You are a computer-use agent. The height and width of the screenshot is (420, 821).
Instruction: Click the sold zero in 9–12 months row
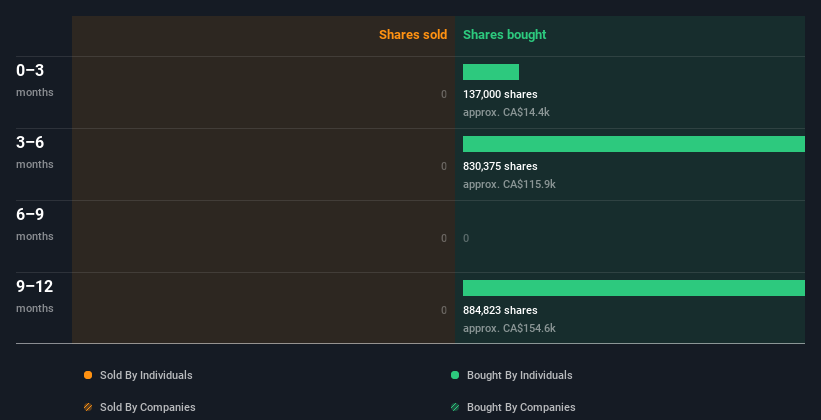pyautogui.click(x=444, y=310)
